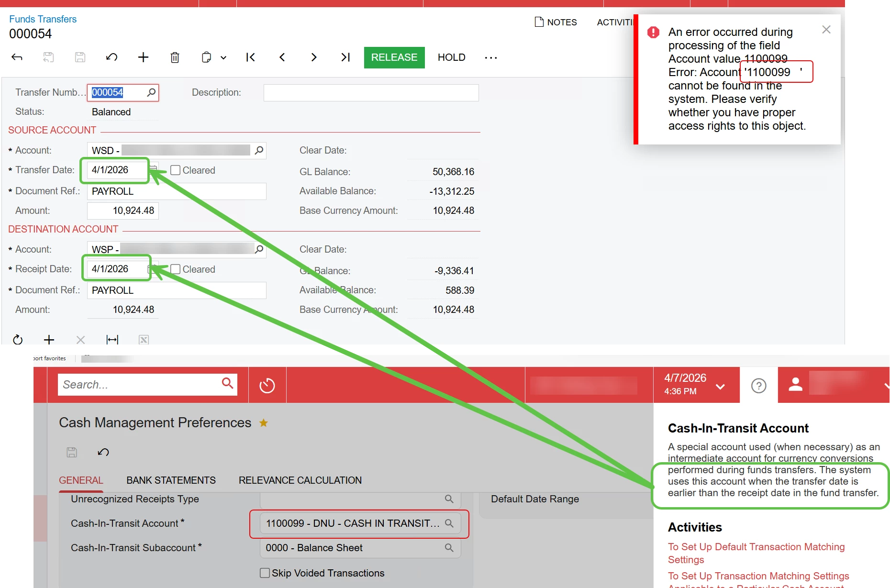Open the more actions ellipsis menu
Viewport: 890px width, 588px height.
[x=491, y=58]
